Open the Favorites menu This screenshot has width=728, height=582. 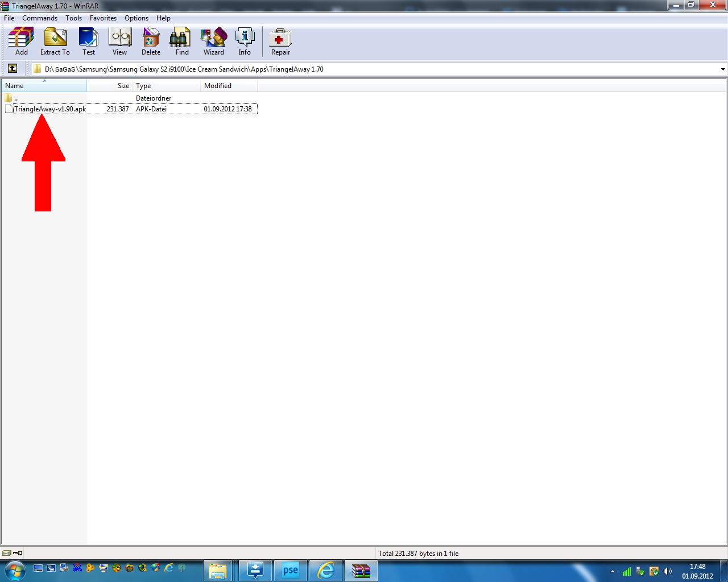click(x=103, y=18)
